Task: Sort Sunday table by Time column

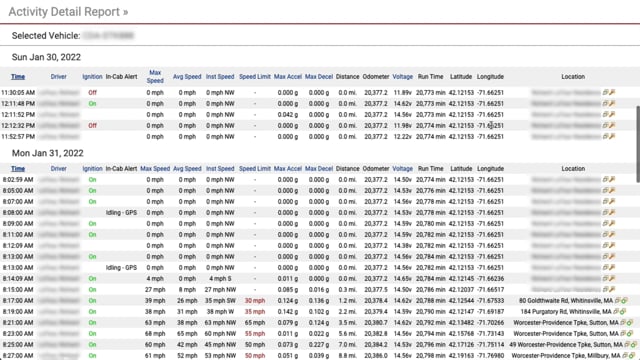Action: pyautogui.click(x=18, y=77)
